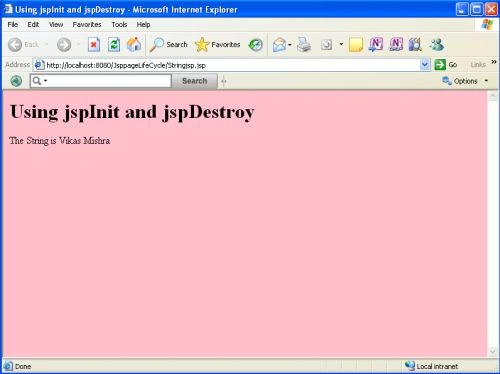Open the File menu
Image resolution: width=500 pixels, height=374 pixels.
tap(13, 24)
